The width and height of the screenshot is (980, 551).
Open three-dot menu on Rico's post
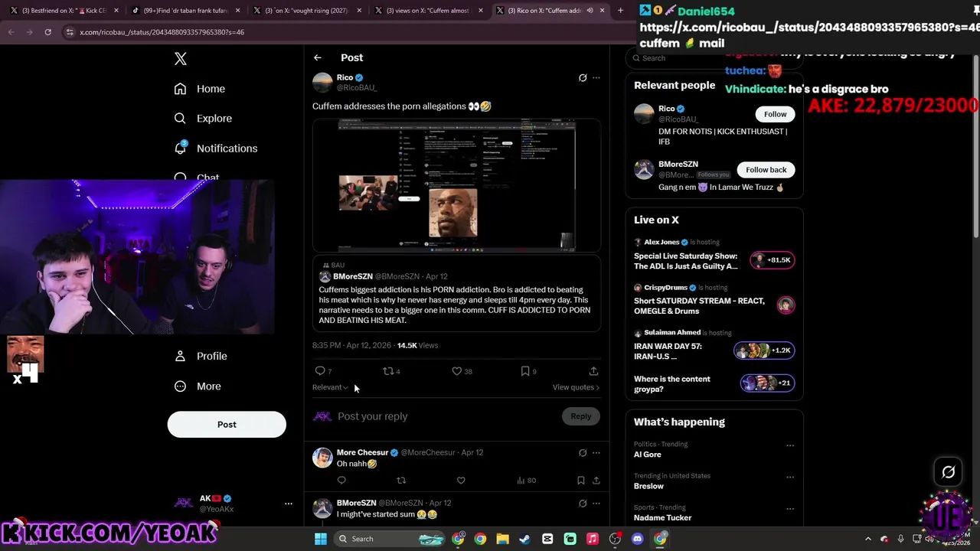[x=596, y=77]
